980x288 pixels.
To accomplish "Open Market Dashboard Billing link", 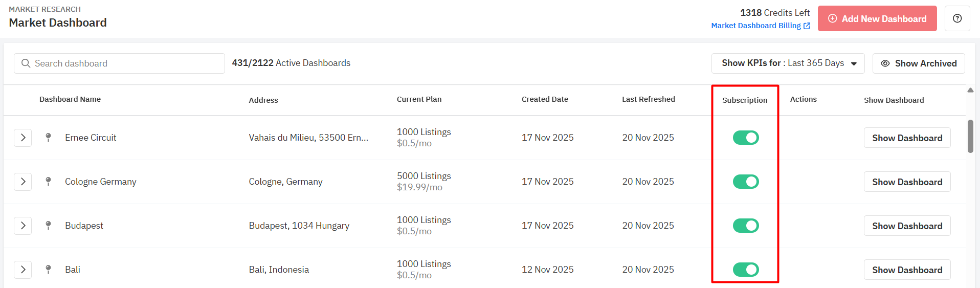I will coord(755,26).
